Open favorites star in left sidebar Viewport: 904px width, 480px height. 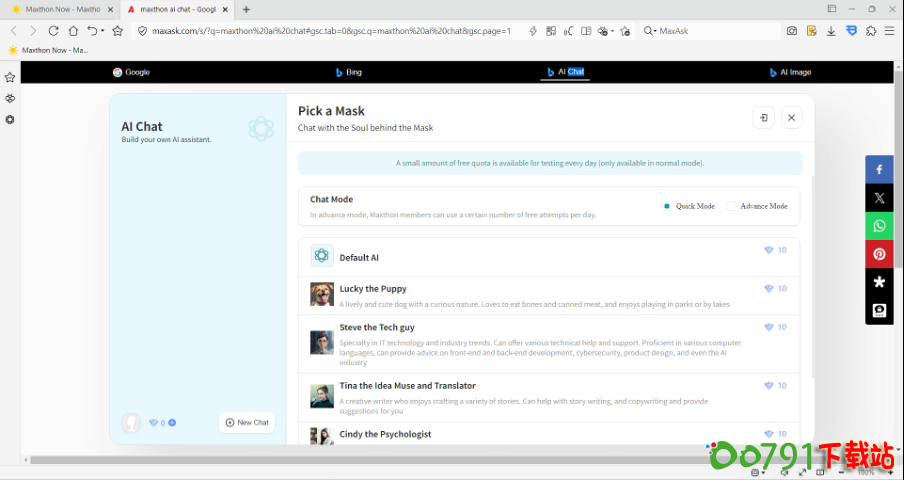pos(10,77)
